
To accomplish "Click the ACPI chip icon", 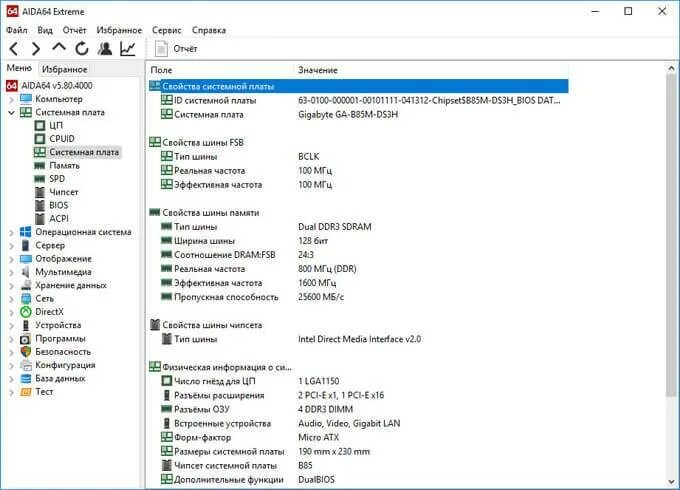I will [x=39, y=219].
